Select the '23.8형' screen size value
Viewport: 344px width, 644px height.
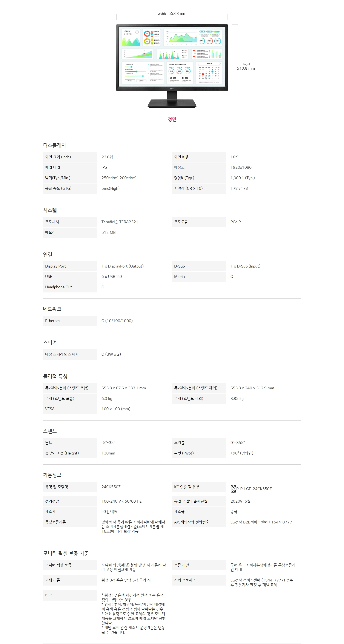[x=107, y=157]
